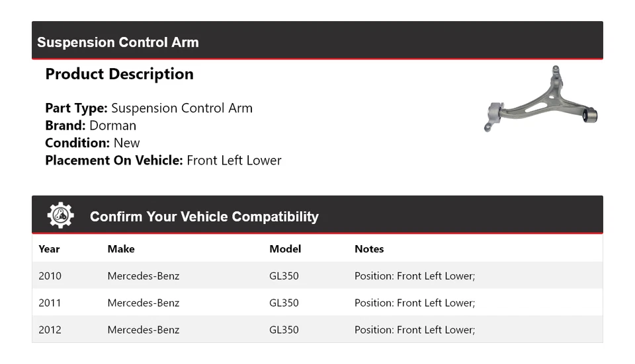The image size is (635, 364).
Task: Select the Model column header
Action: tap(285, 249)
